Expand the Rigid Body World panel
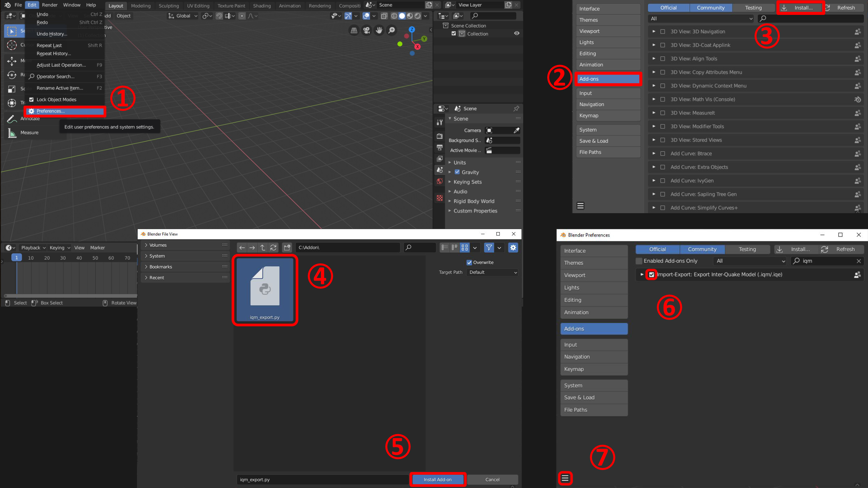Viewport: 868px width, 488px height. point(474,201)
